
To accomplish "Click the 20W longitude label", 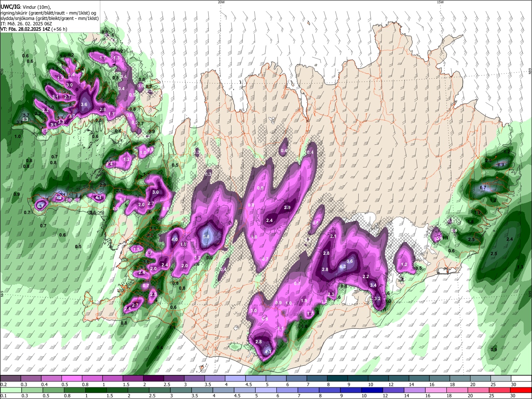I will click(221, 2).
